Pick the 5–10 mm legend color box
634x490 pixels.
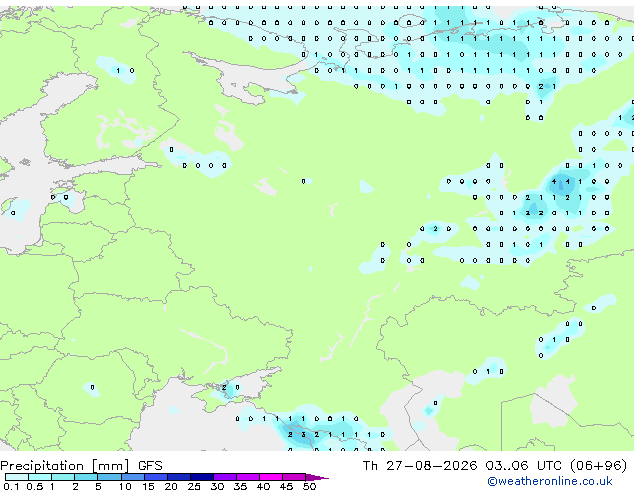point(110,477)
